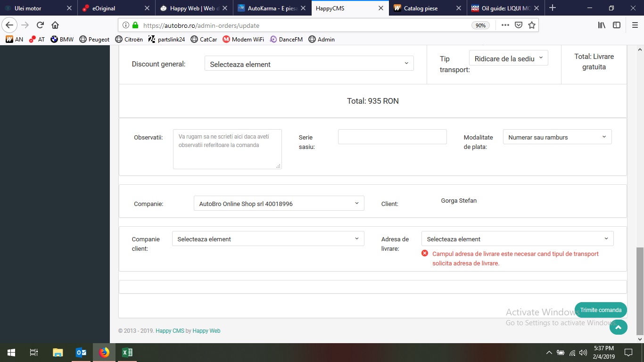The width and height of the screenshot is (644, 362).
Task: Click the battery tray icon
Action: click(561, 353)
